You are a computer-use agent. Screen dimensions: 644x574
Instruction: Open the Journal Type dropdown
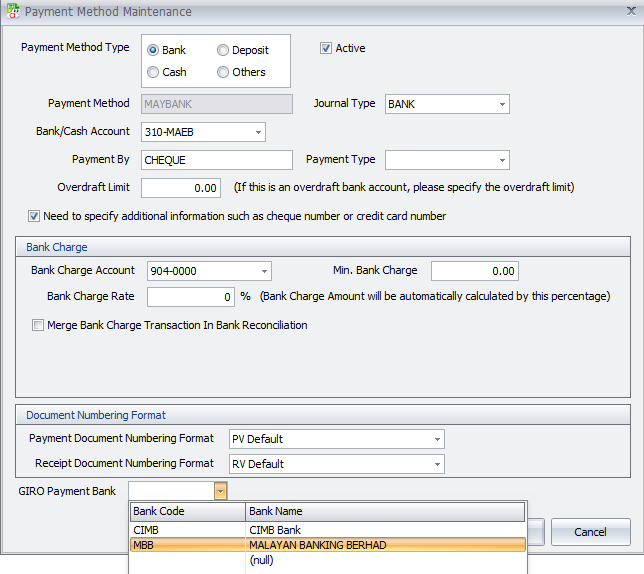502,104
